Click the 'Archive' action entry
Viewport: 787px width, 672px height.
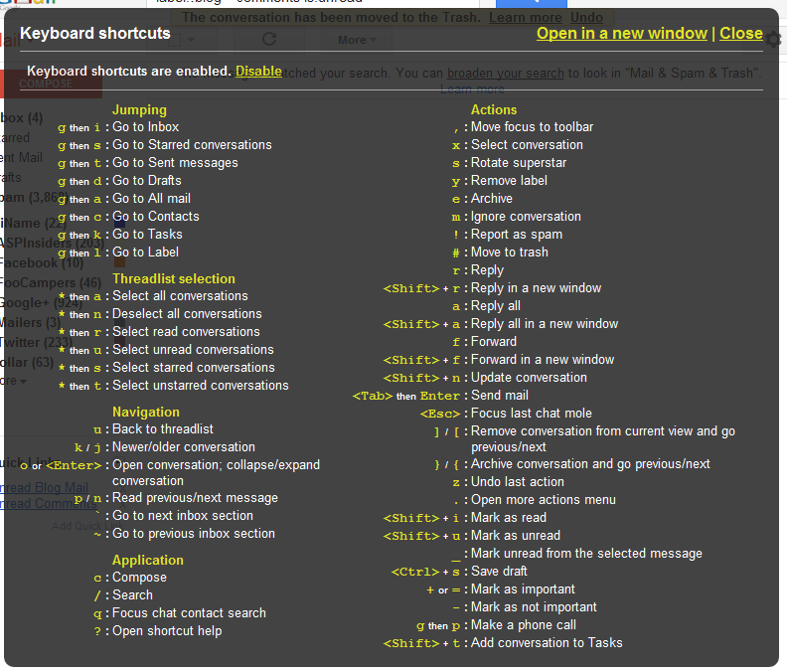pos(491,199)
